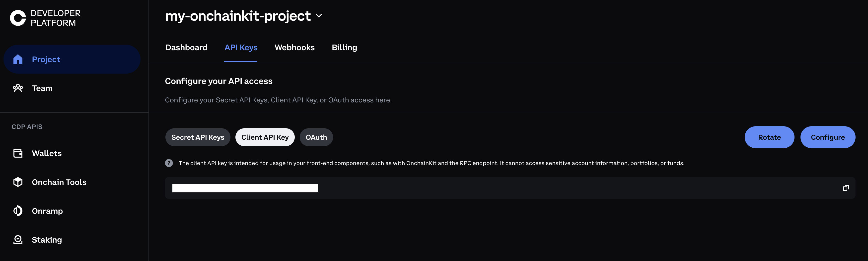Image resolution: width=868 pixels, height=261 pixels.
Task: Expand the my-onchainkit-project dropdown
Action: 319,16
